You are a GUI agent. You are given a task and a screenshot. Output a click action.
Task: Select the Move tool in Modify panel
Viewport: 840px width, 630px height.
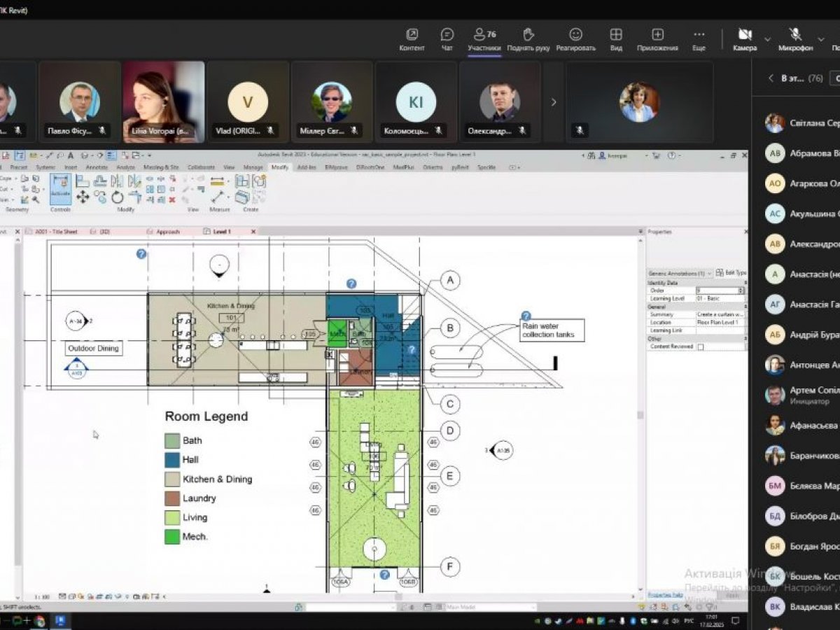coord(83,198)
